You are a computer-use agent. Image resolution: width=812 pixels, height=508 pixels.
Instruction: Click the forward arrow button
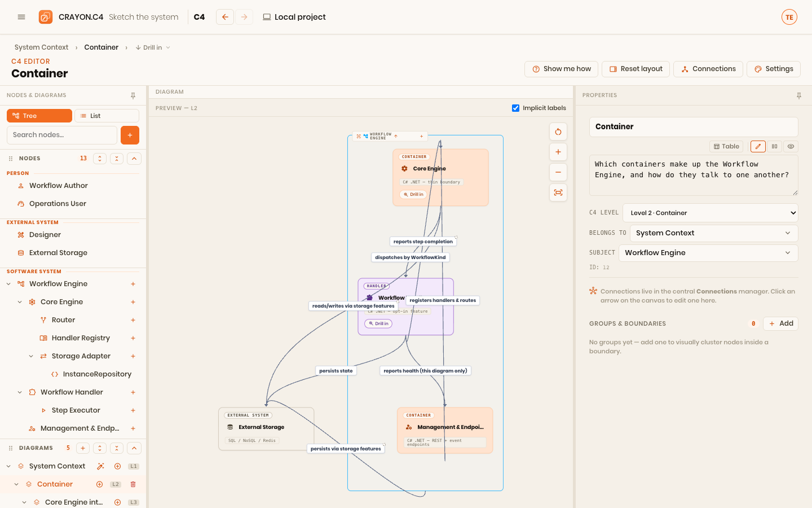point(244,17)
